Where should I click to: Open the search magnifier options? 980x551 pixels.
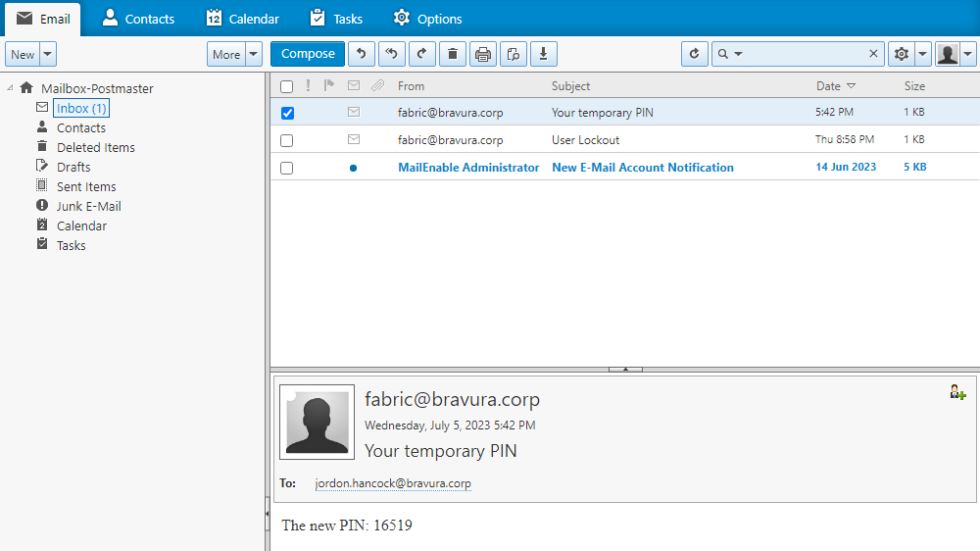(729, 54)
